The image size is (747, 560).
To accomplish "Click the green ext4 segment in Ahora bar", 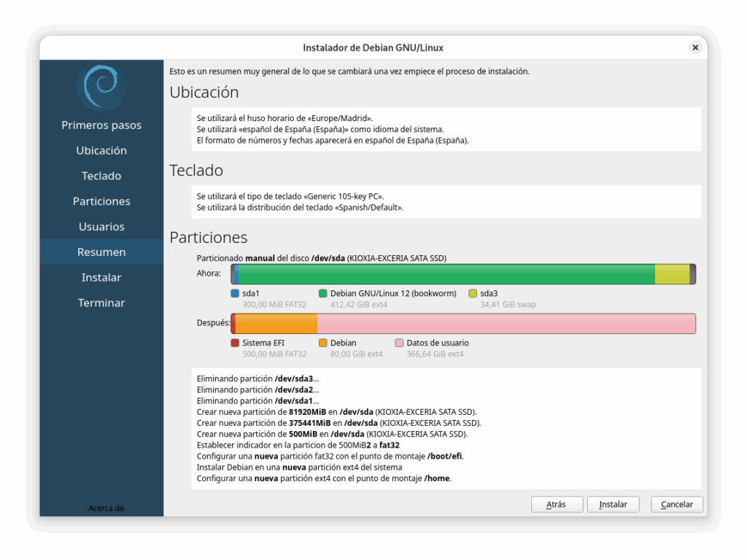I will (x=446, y=274).
